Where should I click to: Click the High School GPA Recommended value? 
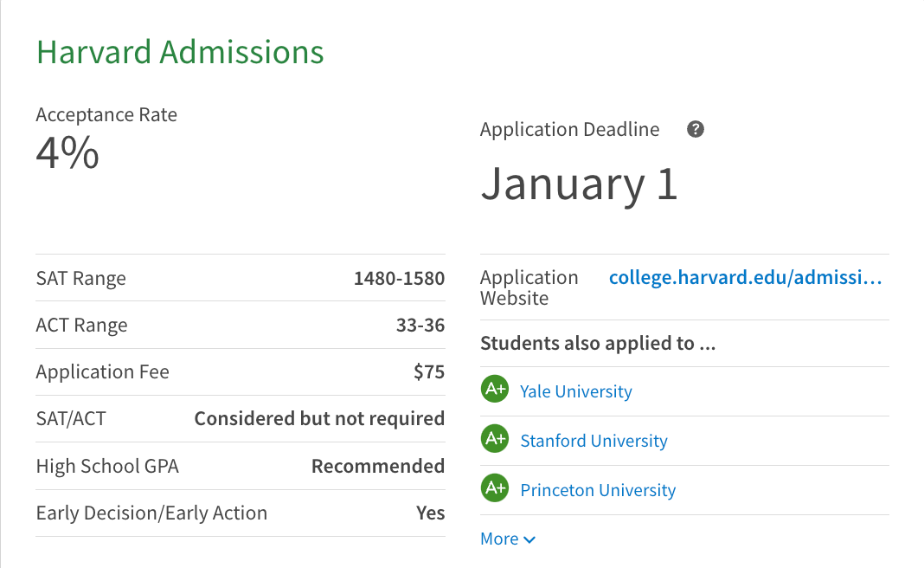coord(377,466)
